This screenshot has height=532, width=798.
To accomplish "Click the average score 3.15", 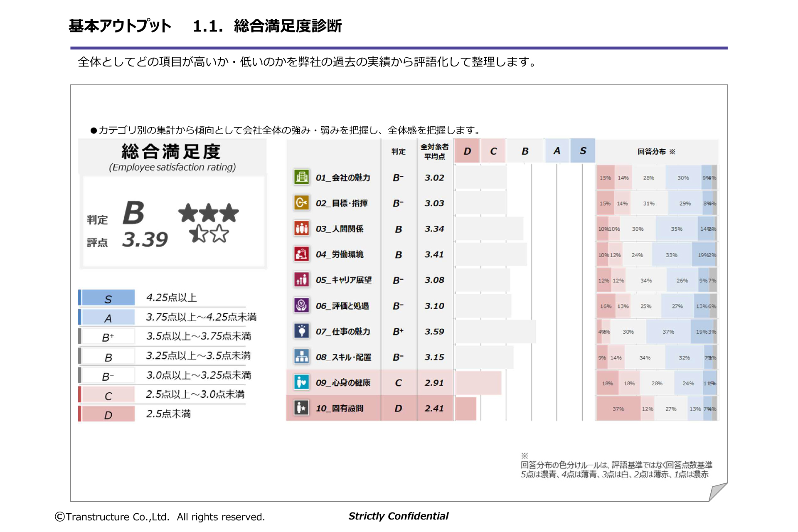I will 434,357.
